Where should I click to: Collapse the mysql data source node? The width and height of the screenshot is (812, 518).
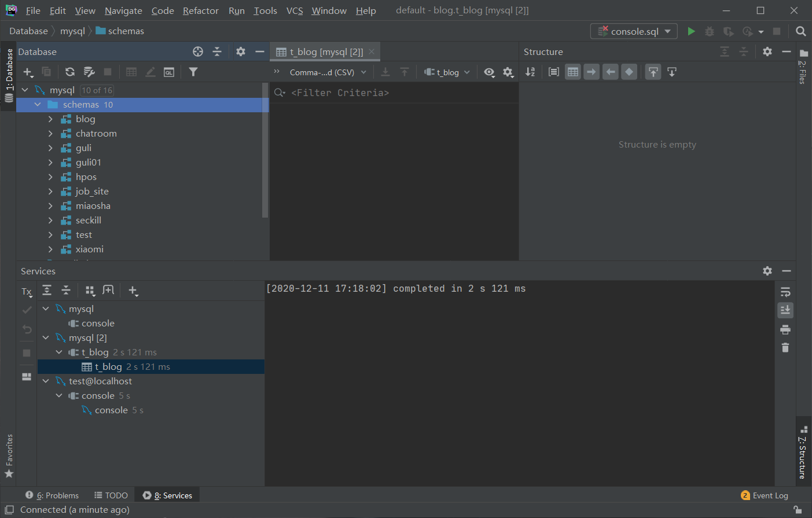(x=25, y=90)
